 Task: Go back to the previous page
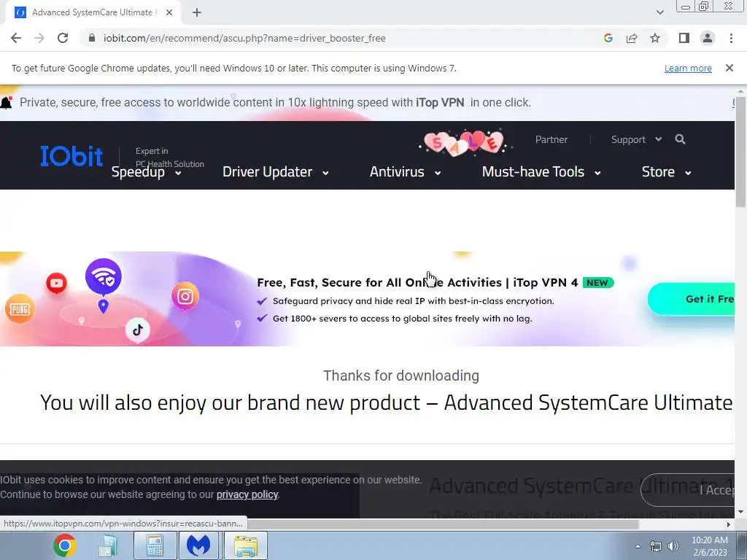point(16,38)
